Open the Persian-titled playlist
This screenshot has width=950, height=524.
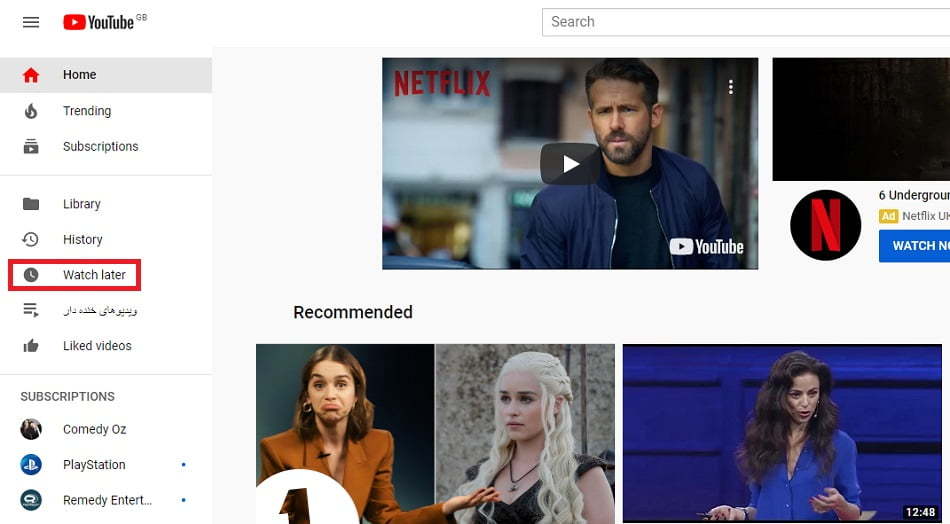point(106,310)
